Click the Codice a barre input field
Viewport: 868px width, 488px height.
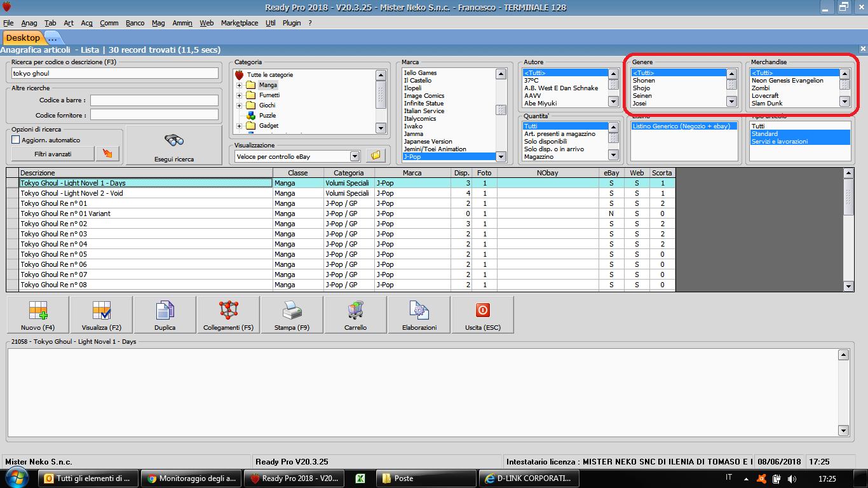click(154, 100)
